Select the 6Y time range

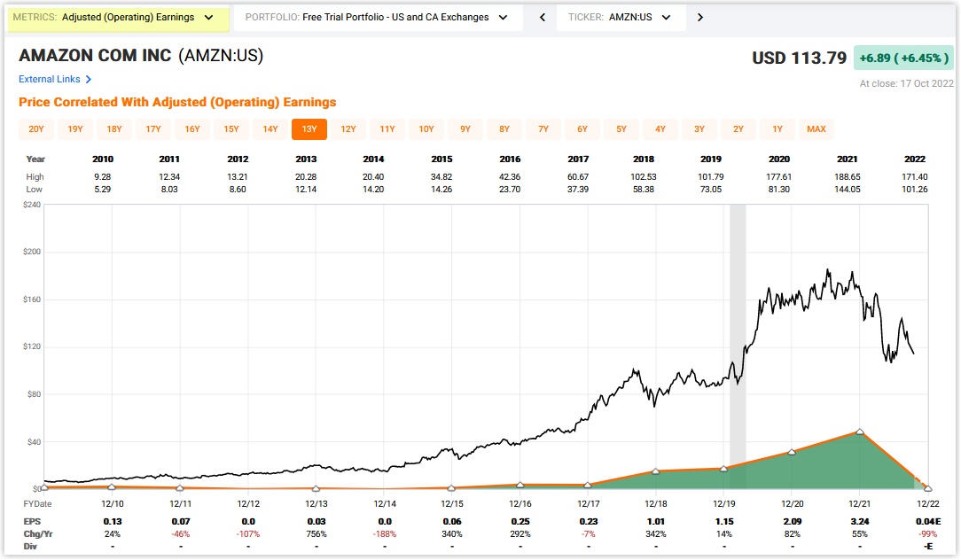click(582, 129)
